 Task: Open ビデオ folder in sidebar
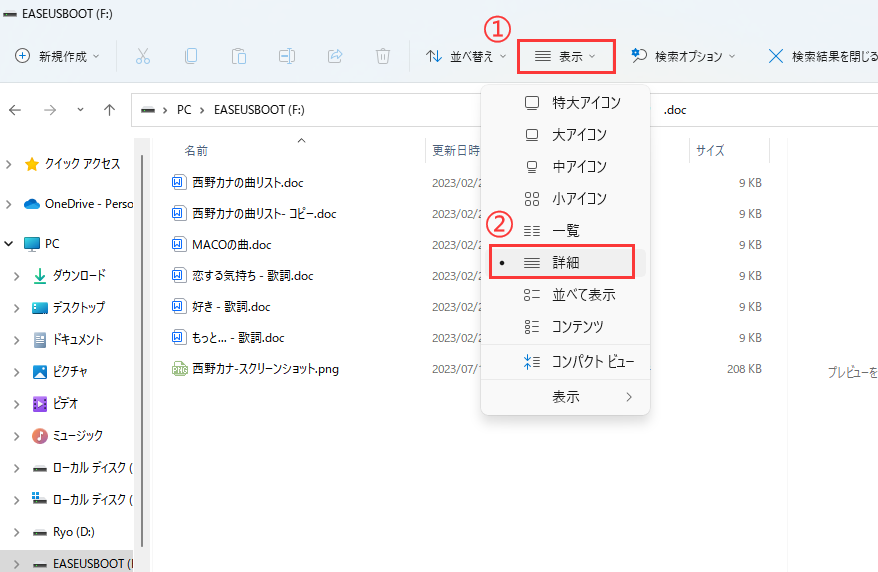(66, 403)
